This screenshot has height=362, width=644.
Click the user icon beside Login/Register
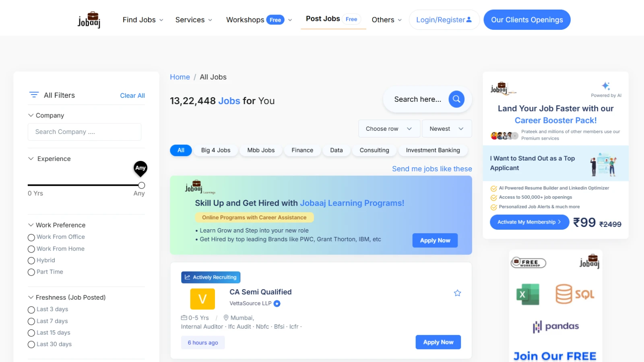point(469,20)
